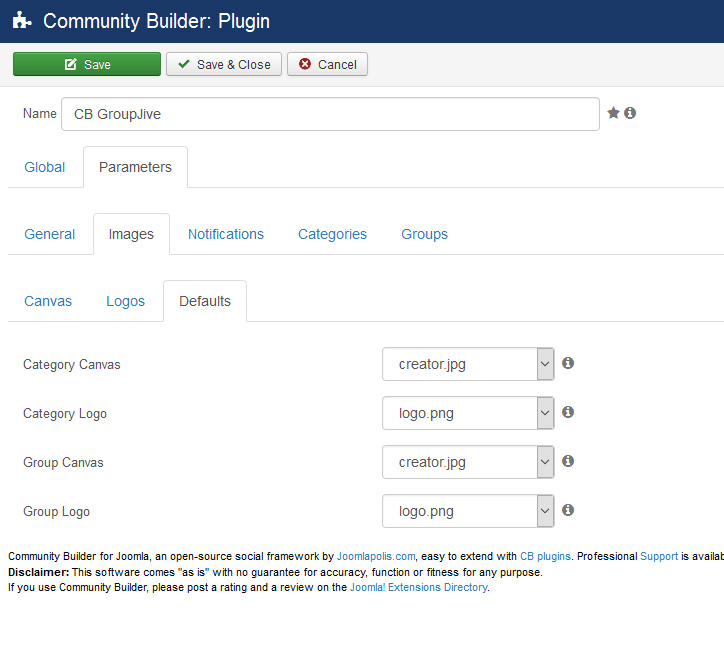Screen dimensions: 724x647
Task: Open the Category Canvas dropdown
Action: (x=468, y=364)
